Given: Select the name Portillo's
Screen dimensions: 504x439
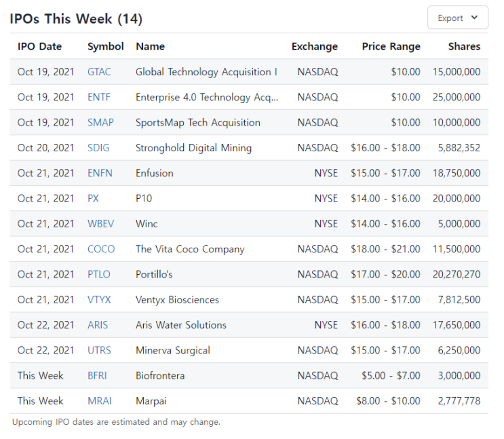Looking at the screenshot, I should click(154, 275).
